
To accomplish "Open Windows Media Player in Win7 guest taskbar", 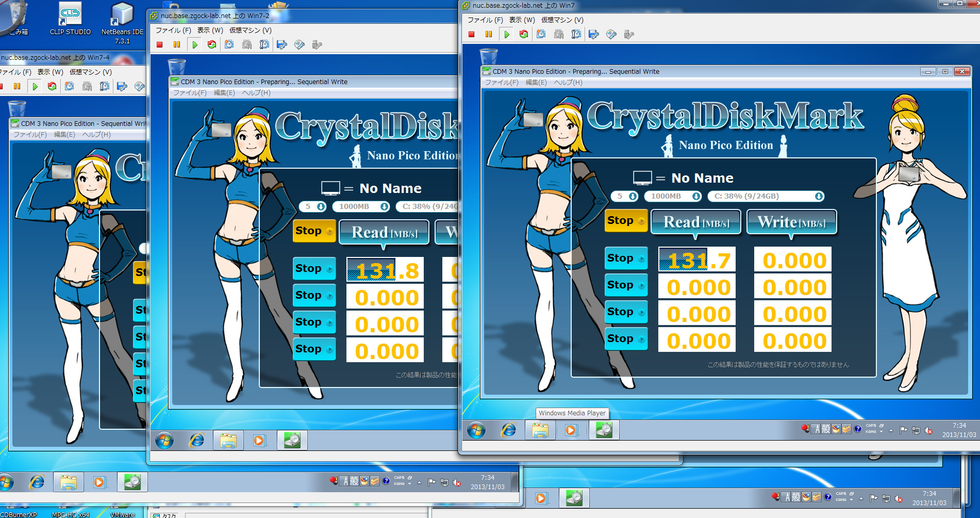I will coord(571,430).
